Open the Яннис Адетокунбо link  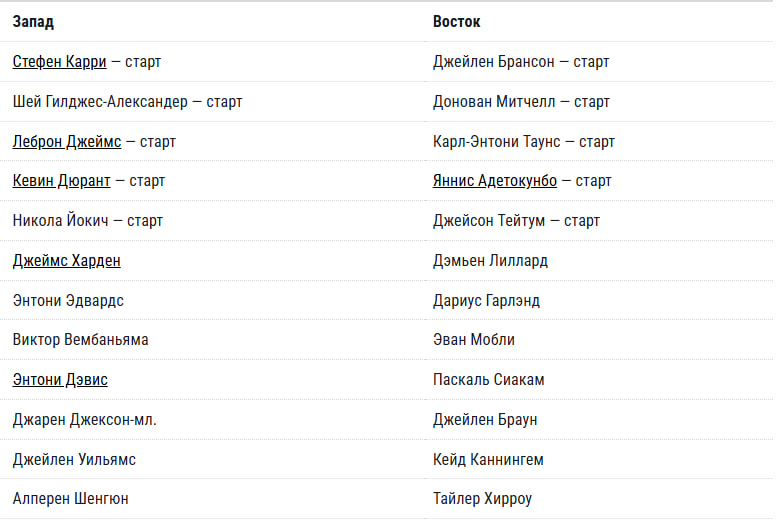pos(494,181)
